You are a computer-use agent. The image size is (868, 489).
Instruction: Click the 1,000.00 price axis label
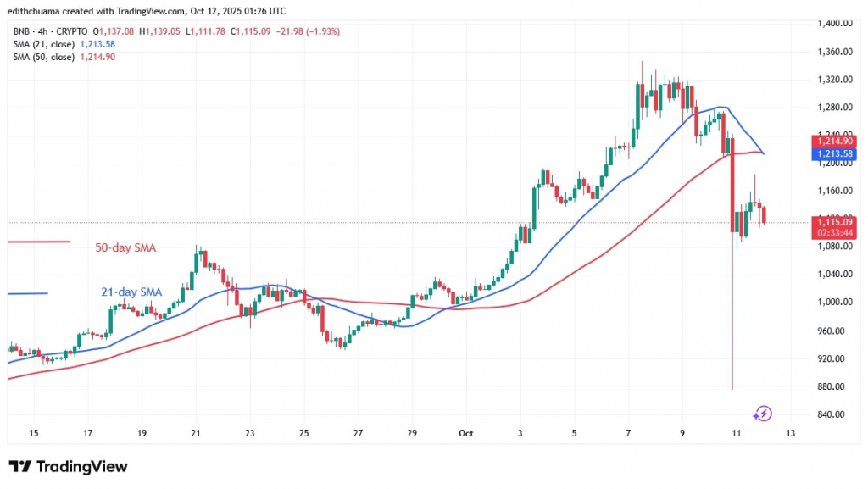pyautogui.click(x=833, y=303)
